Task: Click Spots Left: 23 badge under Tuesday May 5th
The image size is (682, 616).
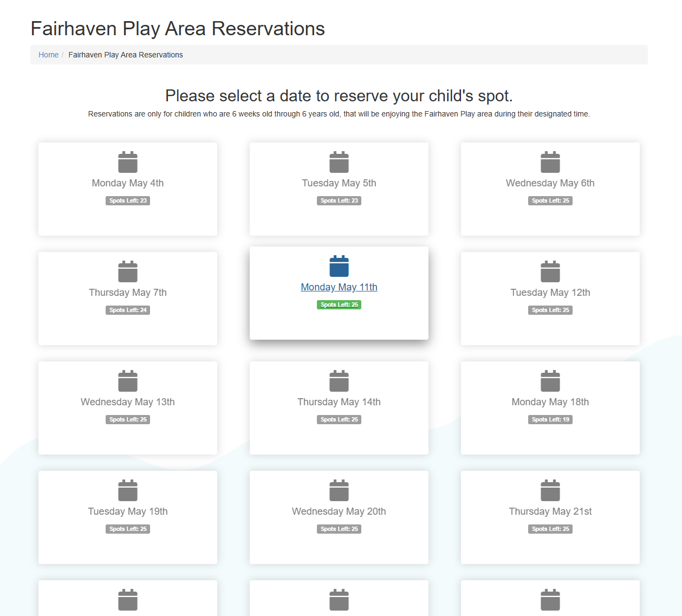Action: [339, 200]
